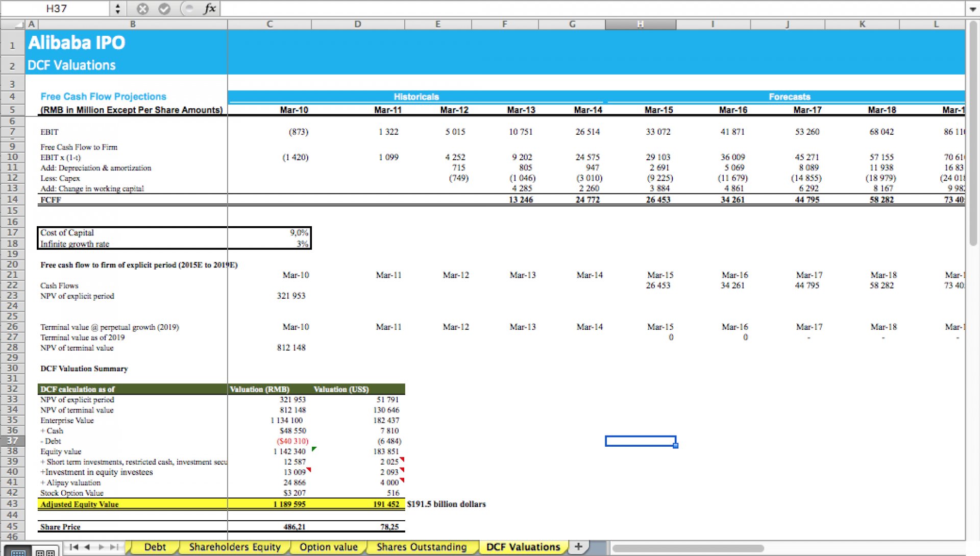Click Stock Option Value 516 cell

pos(393,493)
